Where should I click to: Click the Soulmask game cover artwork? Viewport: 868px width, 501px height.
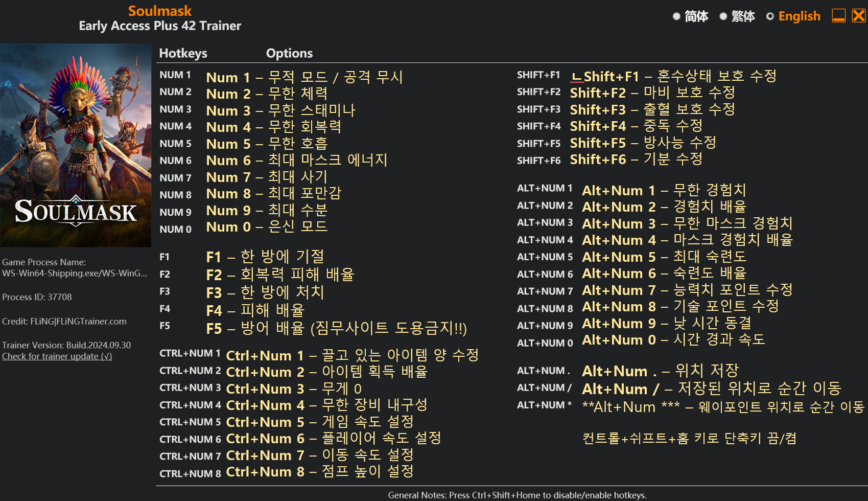click(76, 145)
